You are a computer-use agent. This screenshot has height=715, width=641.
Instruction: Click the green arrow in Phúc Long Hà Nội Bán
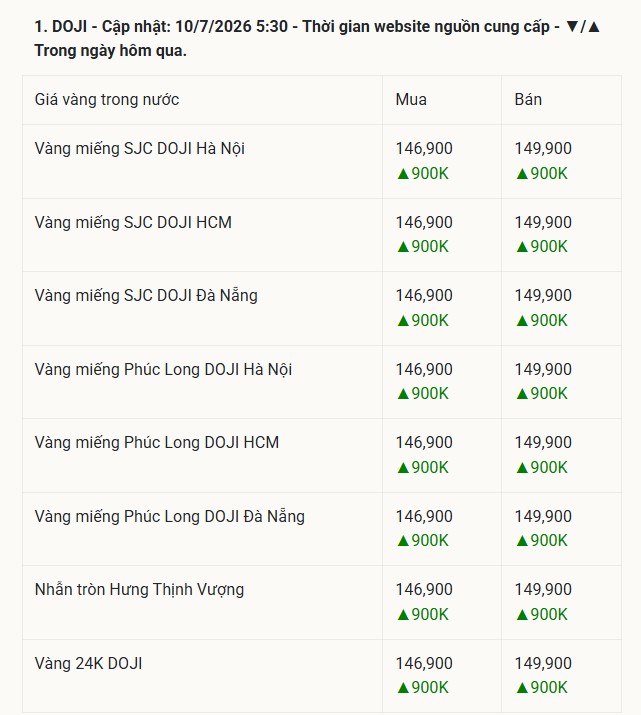(522, 394)
